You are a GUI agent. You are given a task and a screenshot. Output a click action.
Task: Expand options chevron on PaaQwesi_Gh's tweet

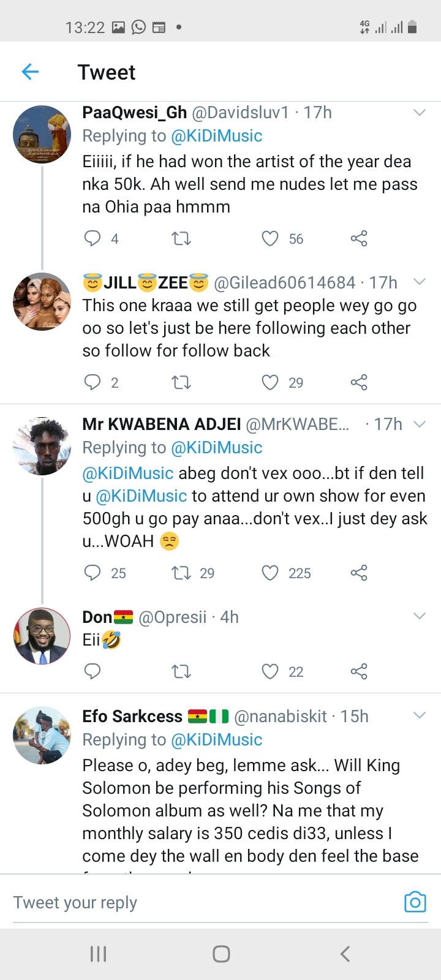tap(420, 113)
